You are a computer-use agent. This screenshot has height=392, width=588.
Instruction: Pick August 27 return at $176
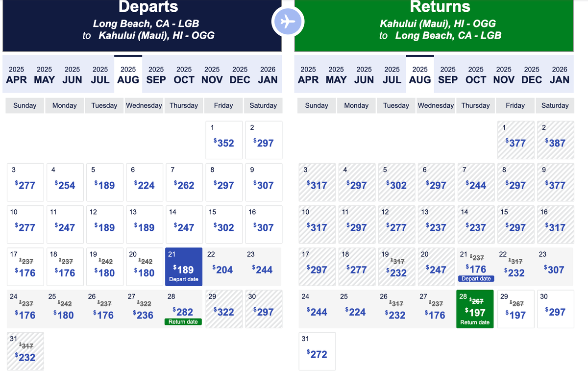pos(435,309)
